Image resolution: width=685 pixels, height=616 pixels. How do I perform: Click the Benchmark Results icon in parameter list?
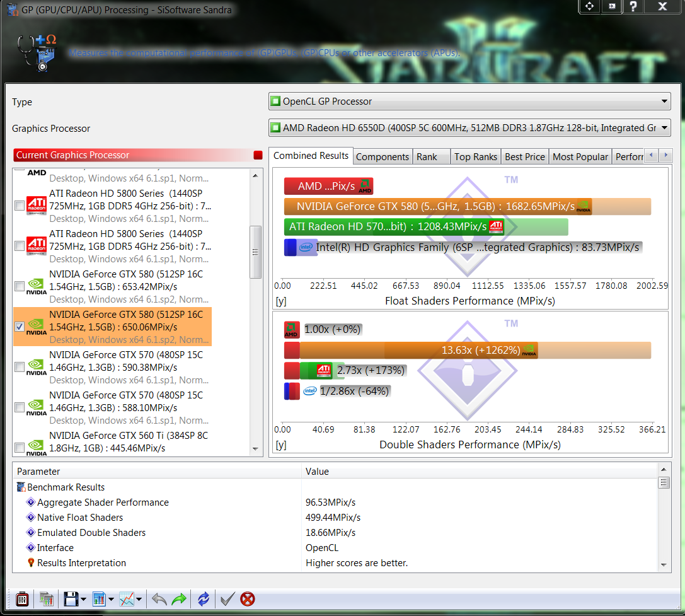pos(21,487)
